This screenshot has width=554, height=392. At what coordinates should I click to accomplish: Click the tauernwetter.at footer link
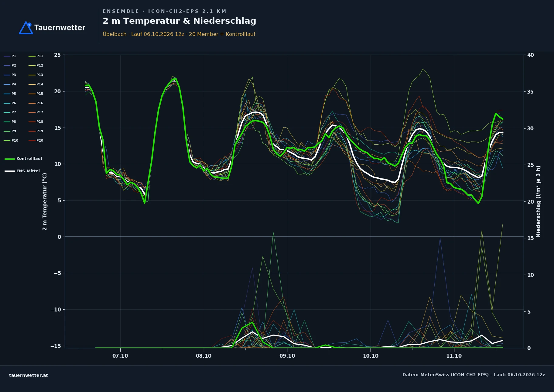click(29, 375)
